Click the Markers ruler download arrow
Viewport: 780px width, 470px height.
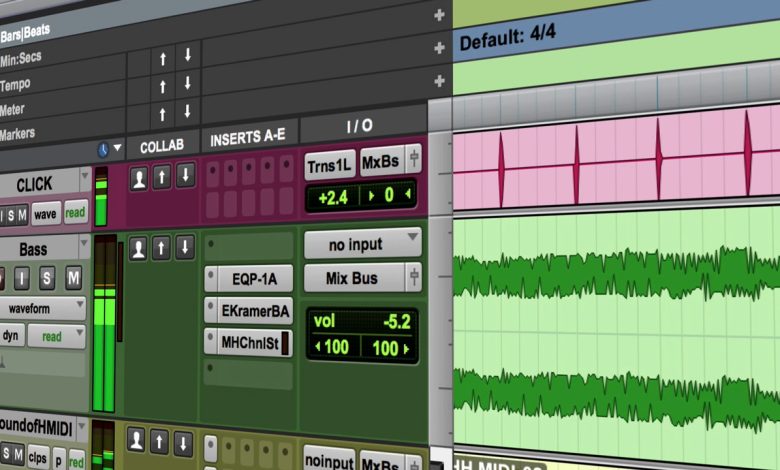(x=187, y=111)
